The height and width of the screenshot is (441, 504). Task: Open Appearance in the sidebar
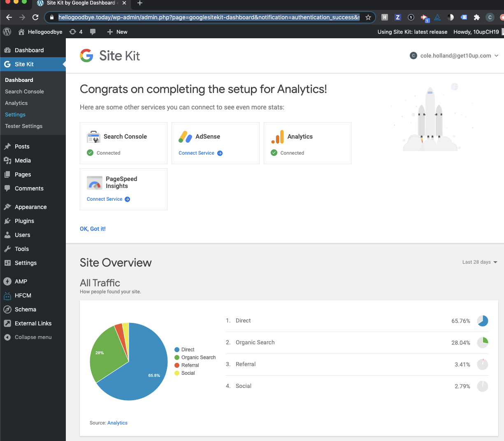click(x=33, y=207)
